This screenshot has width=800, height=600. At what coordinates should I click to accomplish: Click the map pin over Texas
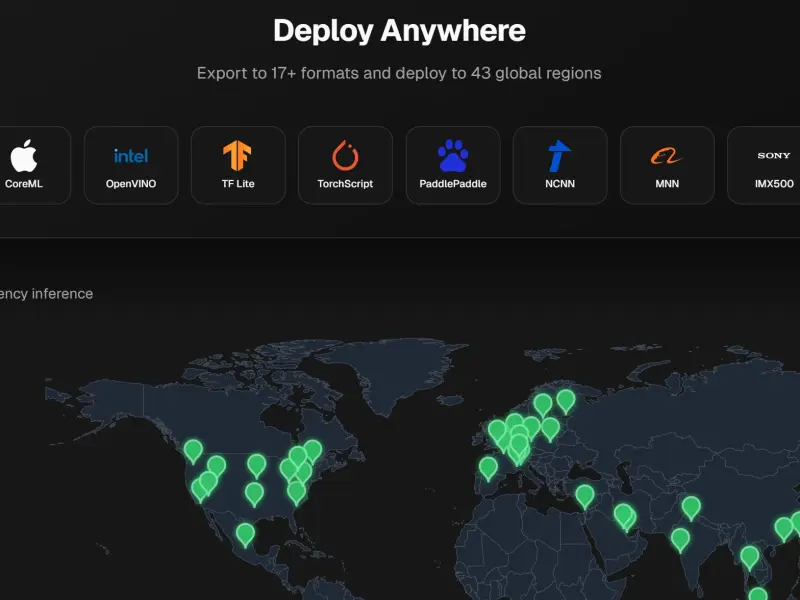point(254,494)
